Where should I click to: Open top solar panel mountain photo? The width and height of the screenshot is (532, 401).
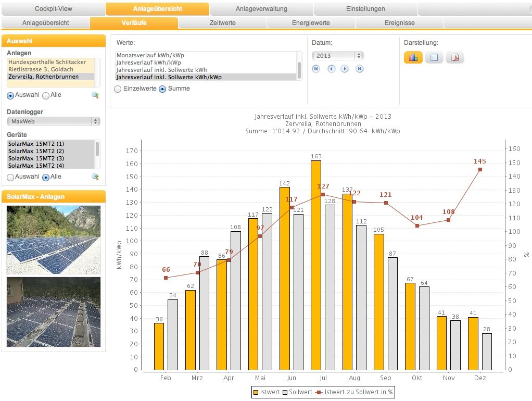(x=54, y=240)
